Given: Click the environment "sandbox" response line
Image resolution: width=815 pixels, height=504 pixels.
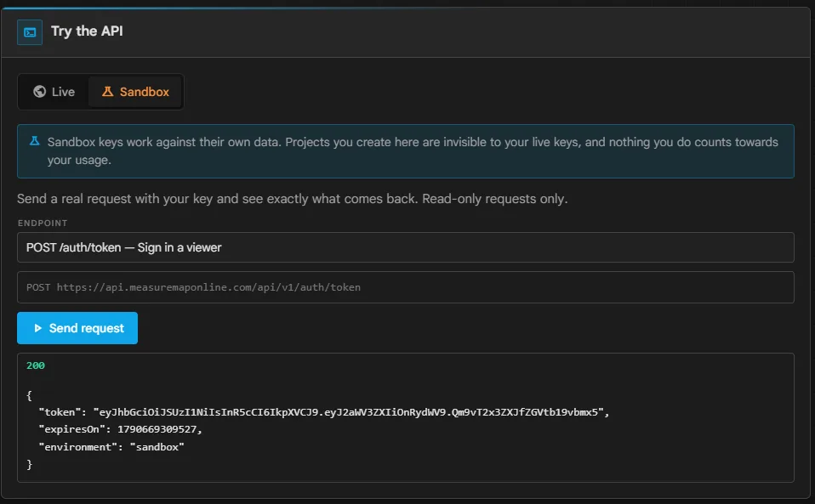Looking at the screenshot, I should [111, 447].
